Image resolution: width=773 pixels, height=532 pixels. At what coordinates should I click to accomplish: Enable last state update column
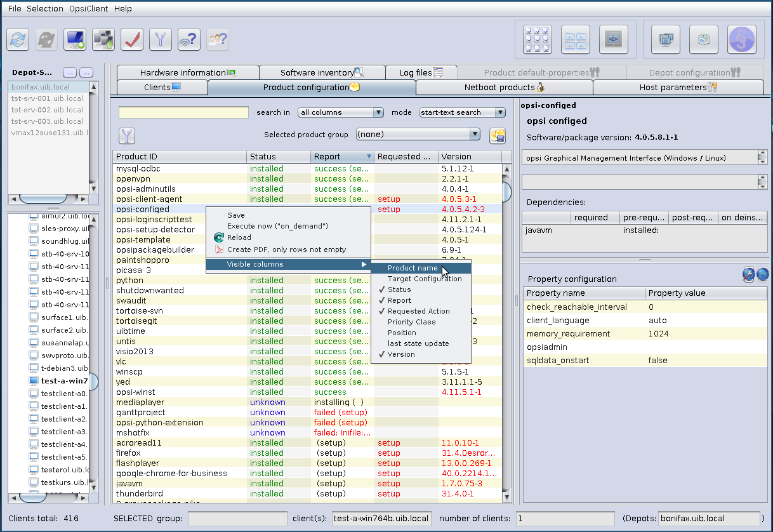click(x=421, y=343)
